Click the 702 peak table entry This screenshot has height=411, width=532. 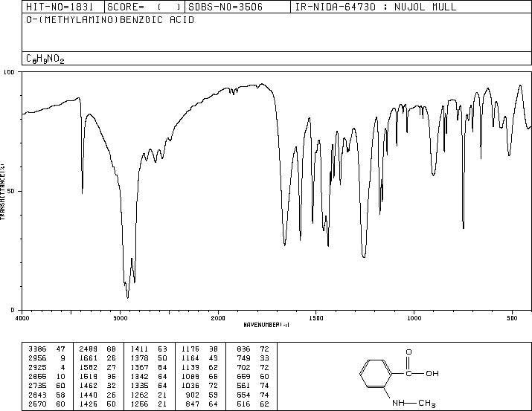[252, 367]
